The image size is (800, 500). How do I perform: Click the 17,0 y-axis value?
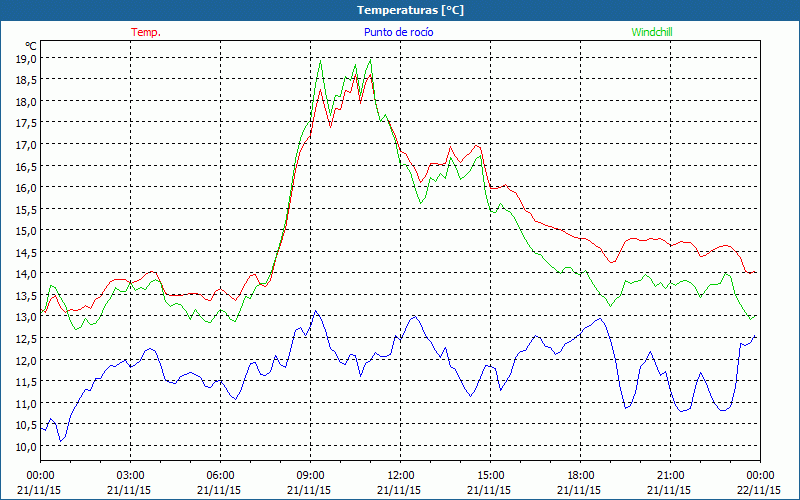click(x=28, y=144)
